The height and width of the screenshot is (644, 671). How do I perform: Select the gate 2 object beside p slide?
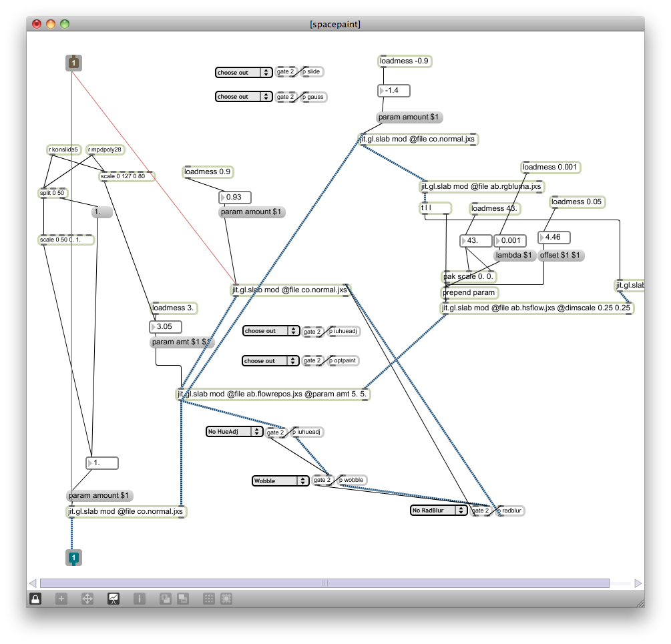(286, 72)
